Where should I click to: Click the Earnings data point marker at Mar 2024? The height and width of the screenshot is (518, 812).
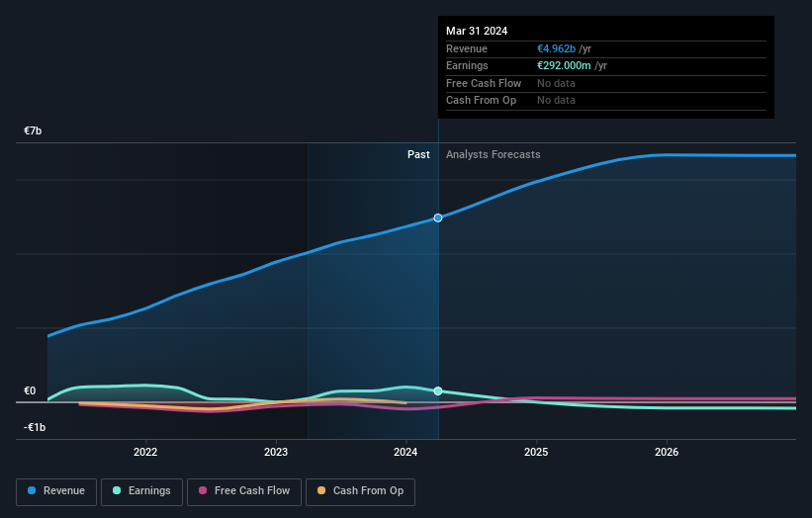[438, 390]
